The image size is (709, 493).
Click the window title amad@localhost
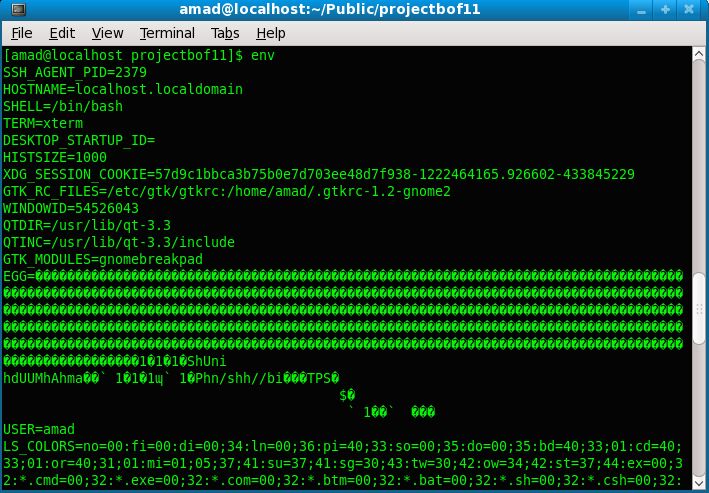330,9
